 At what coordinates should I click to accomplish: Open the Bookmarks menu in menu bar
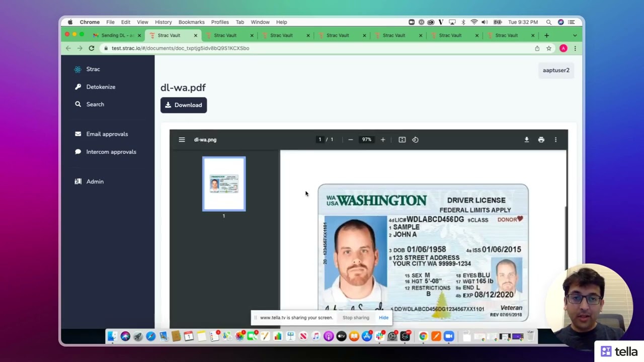click(x=191, y=22)
